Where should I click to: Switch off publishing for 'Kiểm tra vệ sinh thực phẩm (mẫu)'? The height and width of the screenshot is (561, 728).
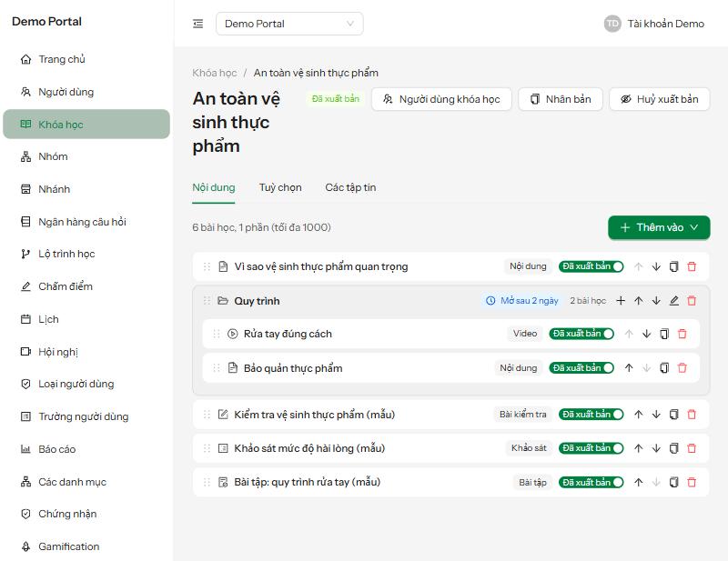(x=591, y=415)
